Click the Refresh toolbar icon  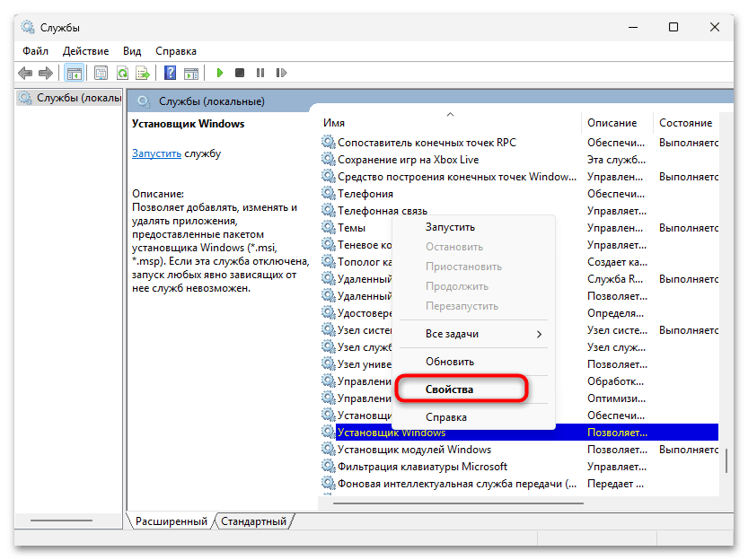123,73
